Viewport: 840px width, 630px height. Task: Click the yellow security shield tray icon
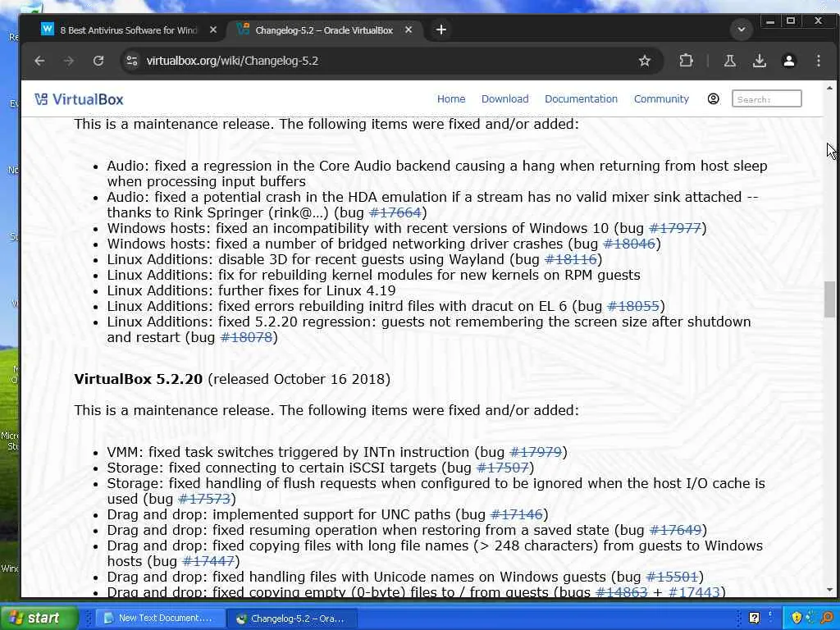[797, 618]
